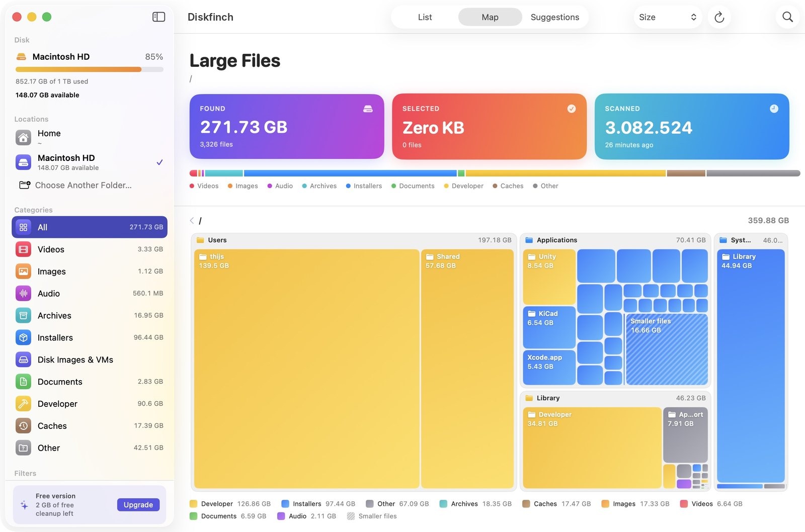Click the clock icon on Scanned card
Viewport: 805px width, 532px height.
pos(774,109)
